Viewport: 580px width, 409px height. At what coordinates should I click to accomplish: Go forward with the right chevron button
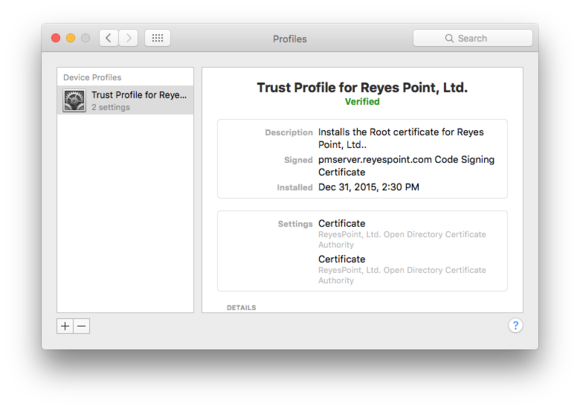pyautogui.click(x=128, y=38)
